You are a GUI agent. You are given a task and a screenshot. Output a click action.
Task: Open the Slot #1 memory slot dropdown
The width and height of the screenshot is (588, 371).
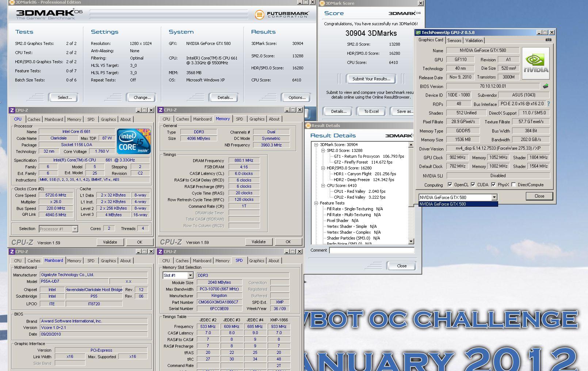point(190,275)
